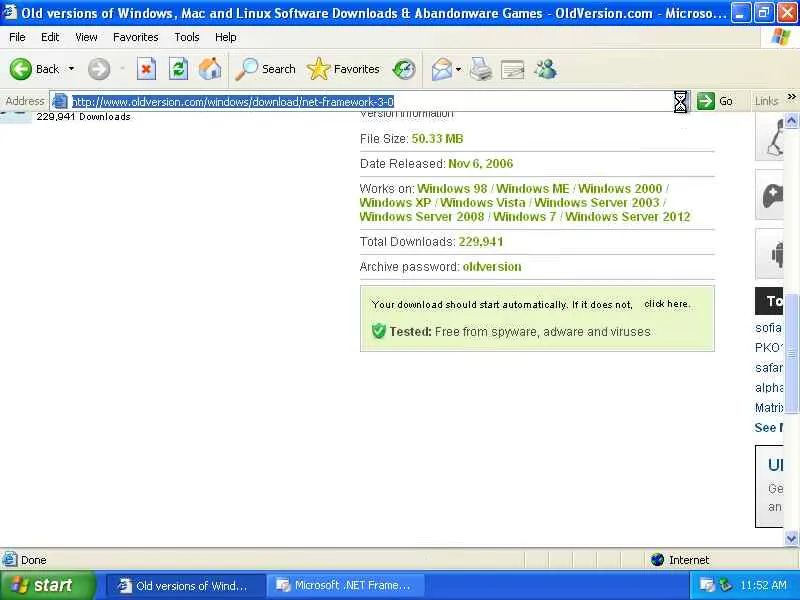The width and height of the screenshot is (800, 600).
Task: Open the File menu
Action: pyautogui.click(x=17, y=37)
